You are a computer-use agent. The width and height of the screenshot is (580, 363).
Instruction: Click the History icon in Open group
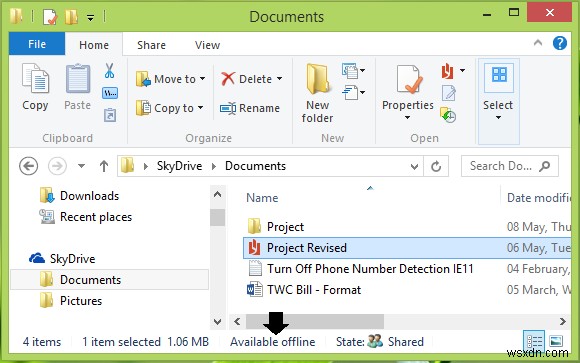click(x=448, y=115)
